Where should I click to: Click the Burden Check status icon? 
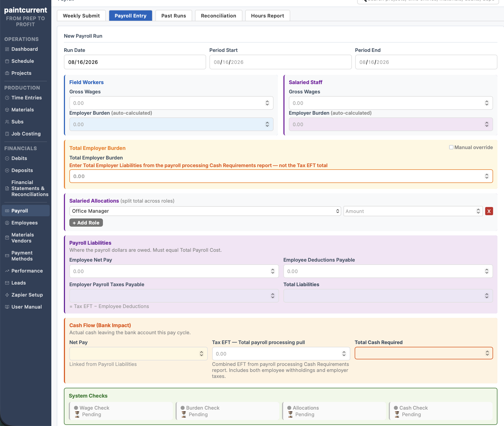[183, 408]
